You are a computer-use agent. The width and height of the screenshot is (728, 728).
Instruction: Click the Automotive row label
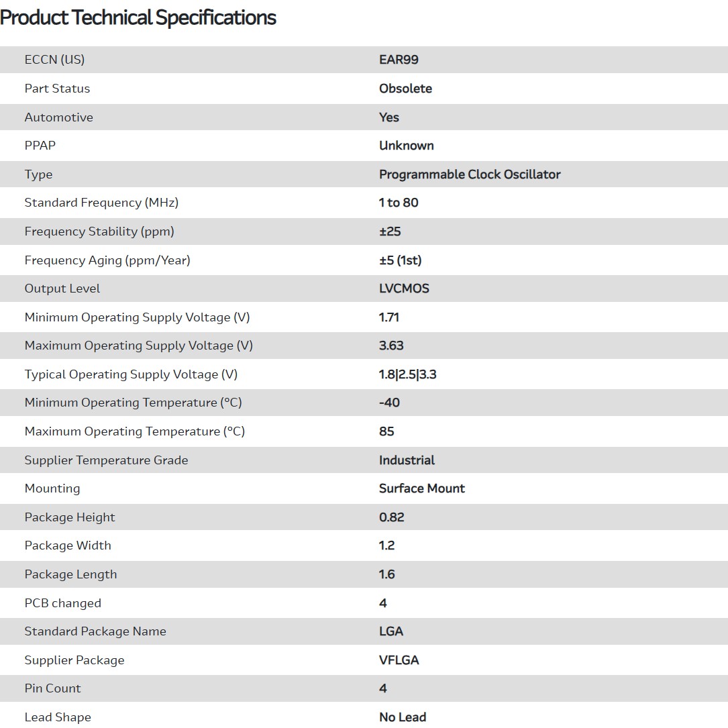pyautogui.click(x=59, y=117)
